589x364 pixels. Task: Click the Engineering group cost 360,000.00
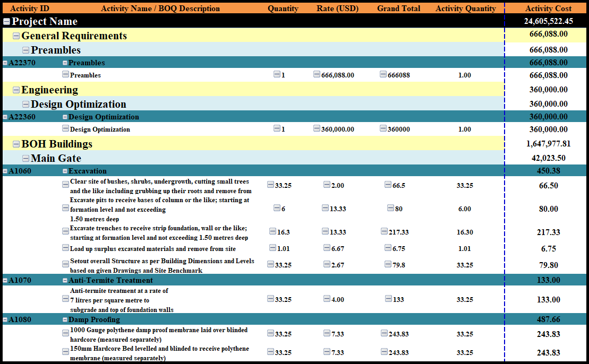pos(549,90)
